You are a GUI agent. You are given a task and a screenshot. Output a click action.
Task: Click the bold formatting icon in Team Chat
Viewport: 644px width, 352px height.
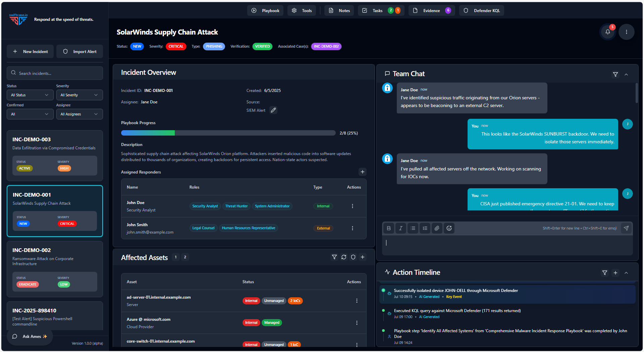(388, 228)
